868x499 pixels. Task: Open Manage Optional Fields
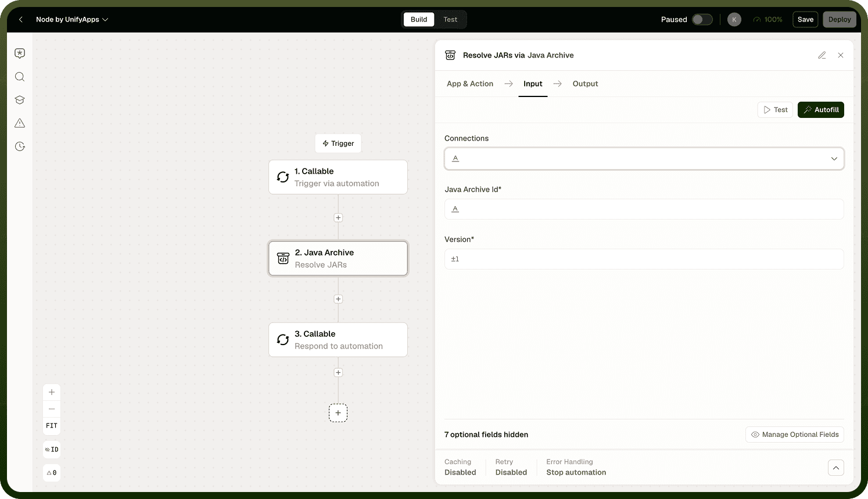coord(795,435)
